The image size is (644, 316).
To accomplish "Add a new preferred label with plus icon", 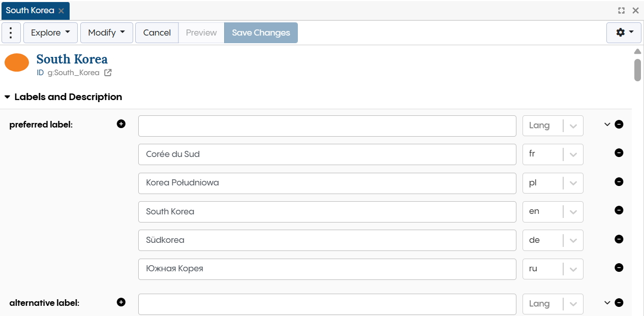I will [x=121, y=123].
